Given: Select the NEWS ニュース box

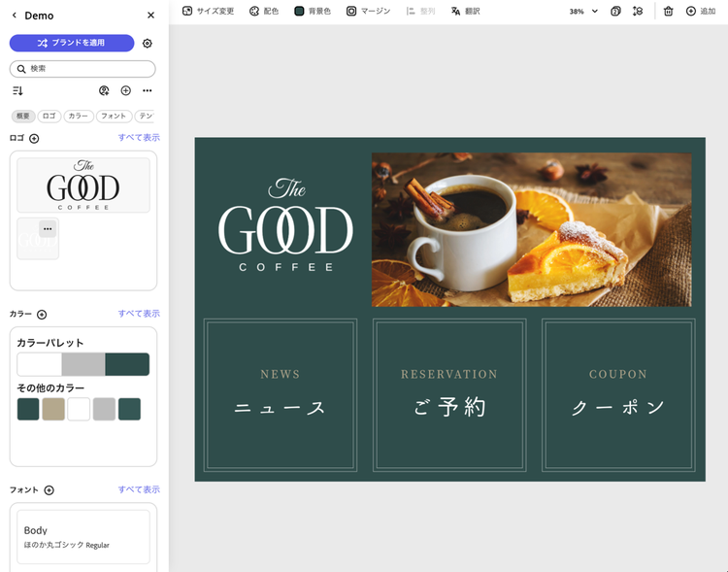Looking at the screenshot, I should pyautogui.click(x=281, y=395).
